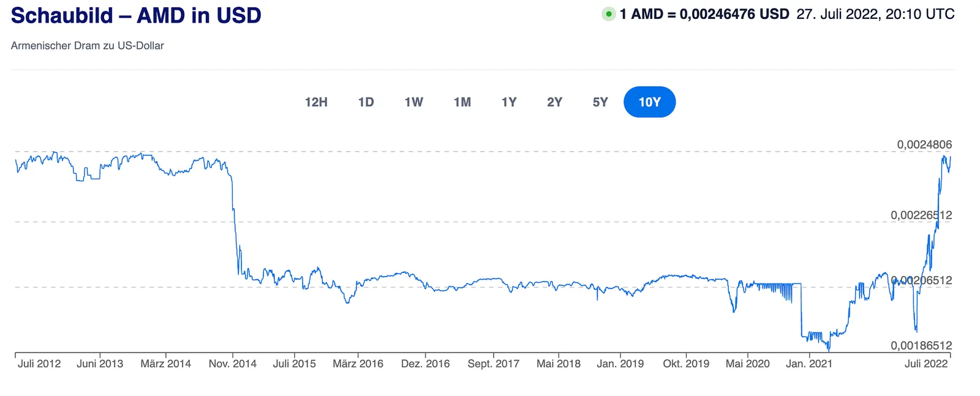Click the 0,00186512 y-axis label

tap(921, 346)
